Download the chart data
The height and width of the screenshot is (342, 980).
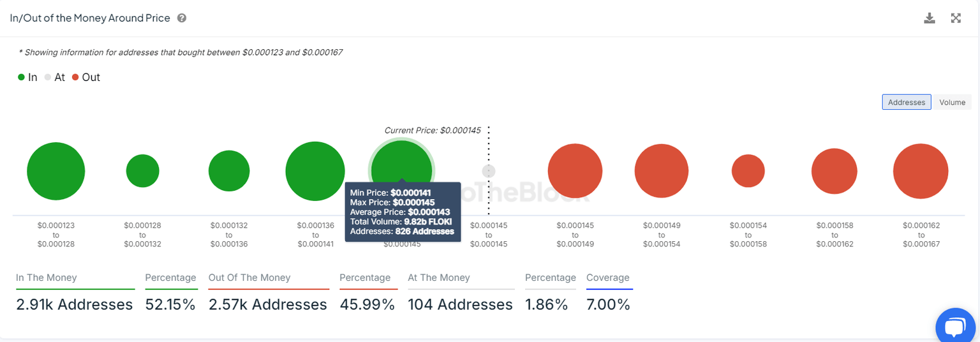[930, 18]
